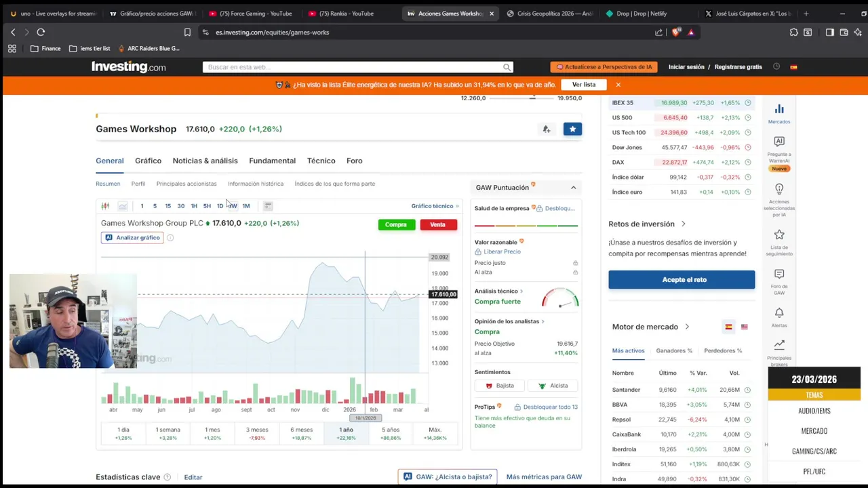
Task: Switch to Información histórica subtab
Action: 256,184
